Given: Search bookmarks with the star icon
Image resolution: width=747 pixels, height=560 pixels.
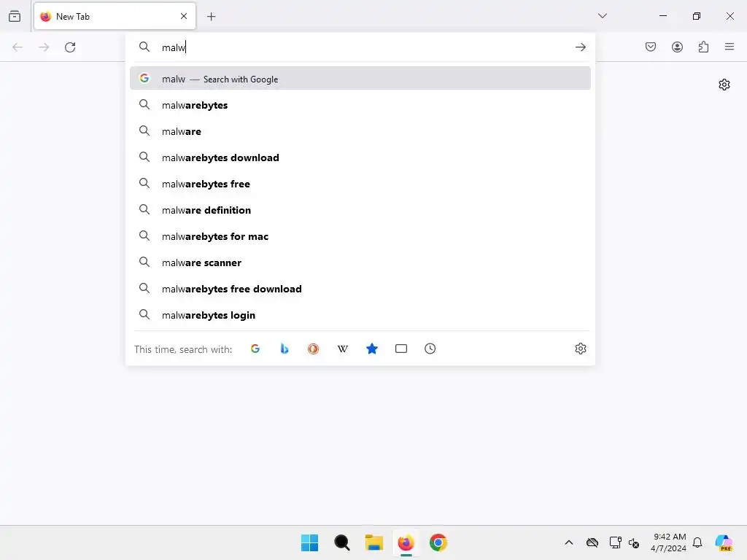Looking at the screenshot, I should tap(372, 349).
